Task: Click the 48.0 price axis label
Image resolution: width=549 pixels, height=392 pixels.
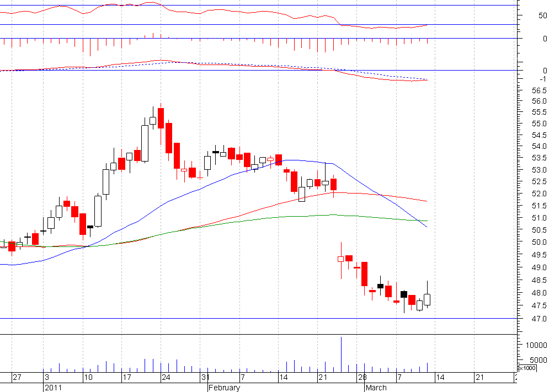Action: point(539,293)
